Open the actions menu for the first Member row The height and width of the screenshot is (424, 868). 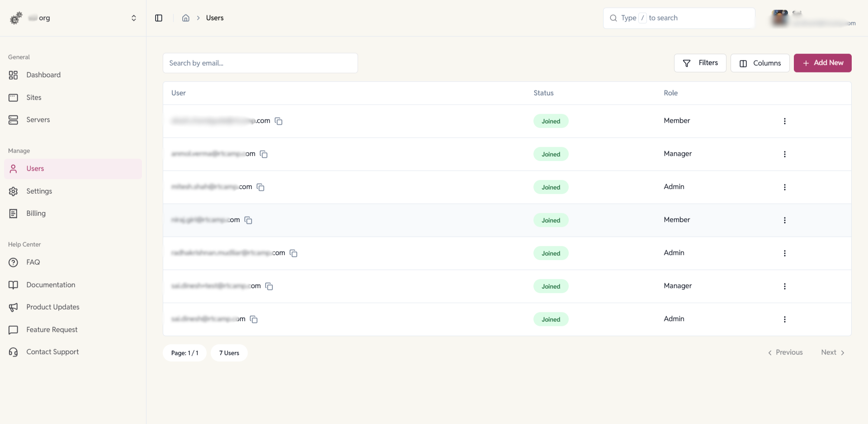tap(784, 121)
